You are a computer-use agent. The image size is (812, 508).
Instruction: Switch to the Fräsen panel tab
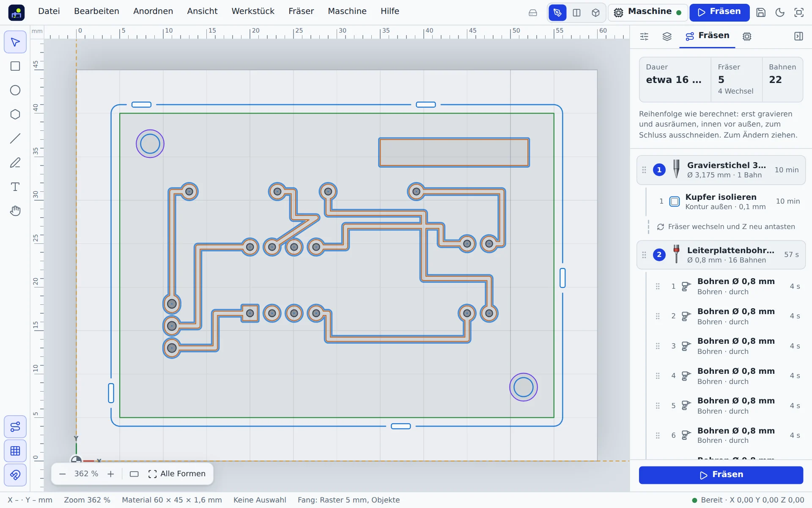click(707, 36)
